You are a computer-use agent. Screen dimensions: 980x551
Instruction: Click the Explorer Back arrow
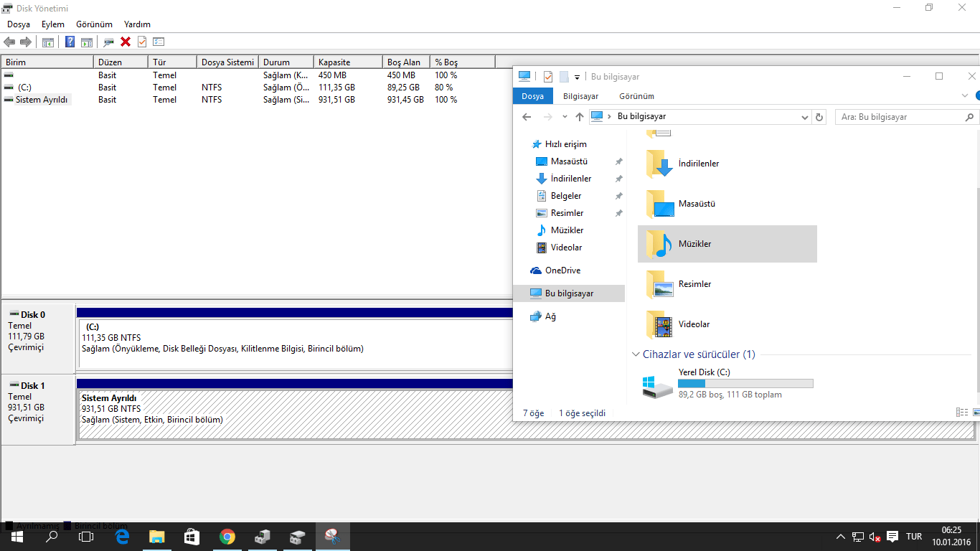tap(527, 117)
